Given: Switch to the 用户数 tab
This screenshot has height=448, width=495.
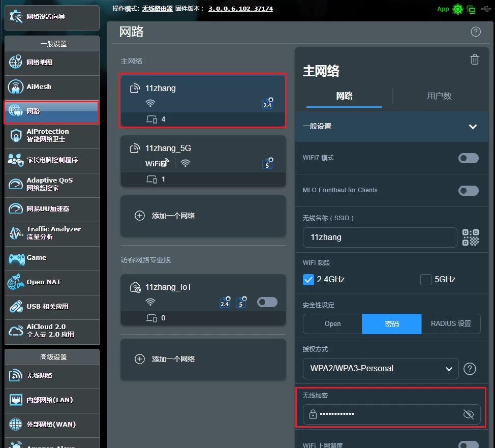Looking at the screenshot, I should click(x=439, y=96).
